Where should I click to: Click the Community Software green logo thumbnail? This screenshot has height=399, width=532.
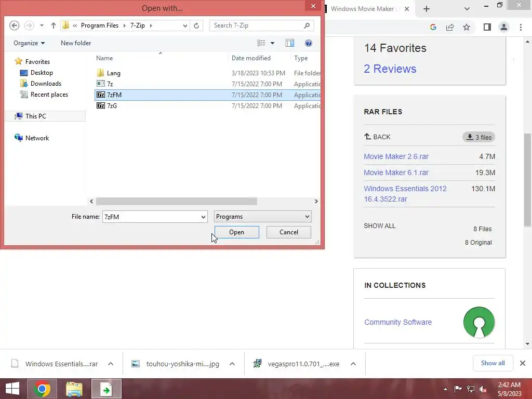pyautogui.click(x=478, y=322)
